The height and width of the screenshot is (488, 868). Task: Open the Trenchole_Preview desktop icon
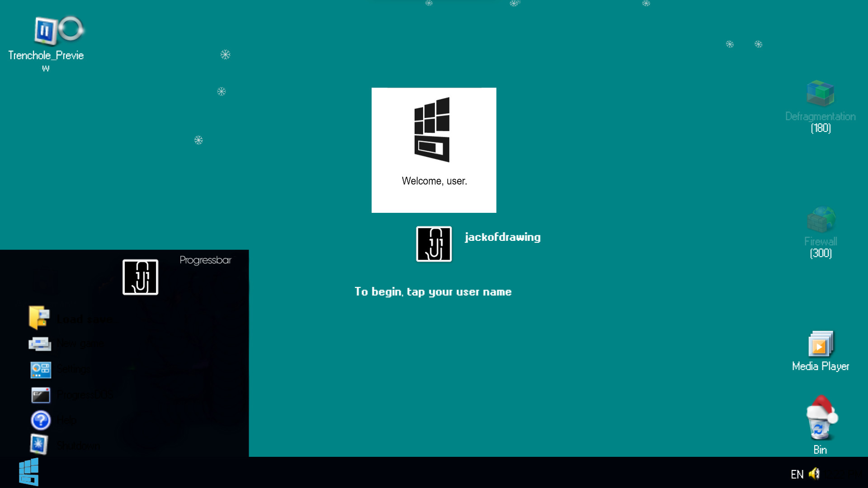pyautogui.click(x=46, y=32)
